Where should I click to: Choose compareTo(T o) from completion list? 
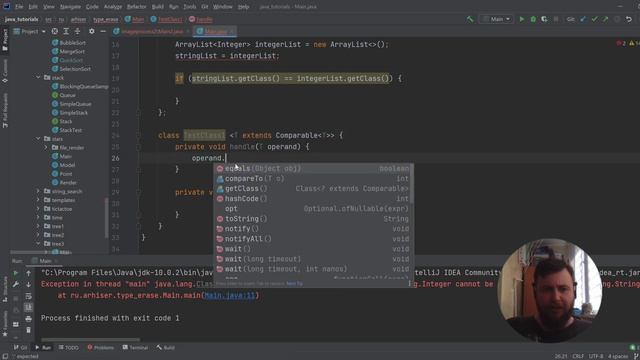(x=313, y=178)
